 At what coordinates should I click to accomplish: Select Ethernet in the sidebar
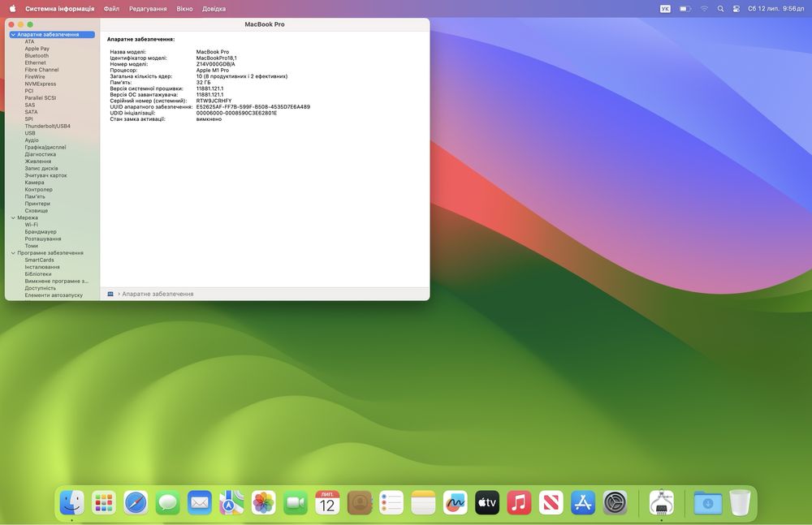tap(35, 62)
